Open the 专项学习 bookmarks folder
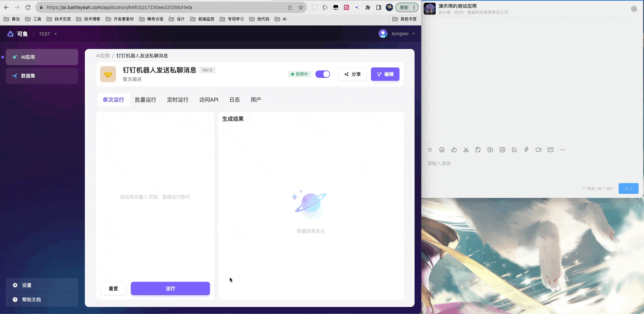644x314 pixels. [232, 19]
